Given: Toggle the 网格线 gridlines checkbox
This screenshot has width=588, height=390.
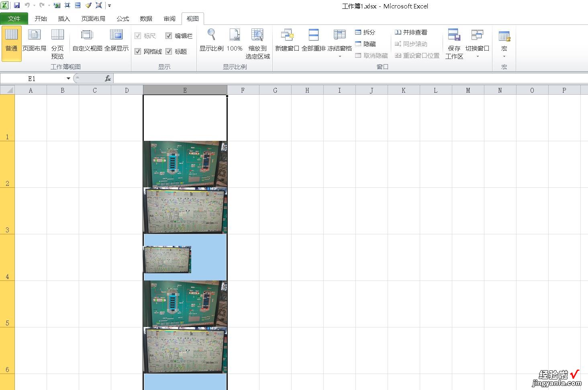Looking at the screenshot, I should coord(138,51).
